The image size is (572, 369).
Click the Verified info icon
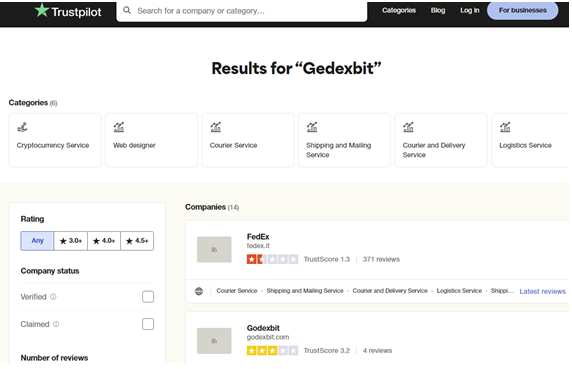point(53,297)
